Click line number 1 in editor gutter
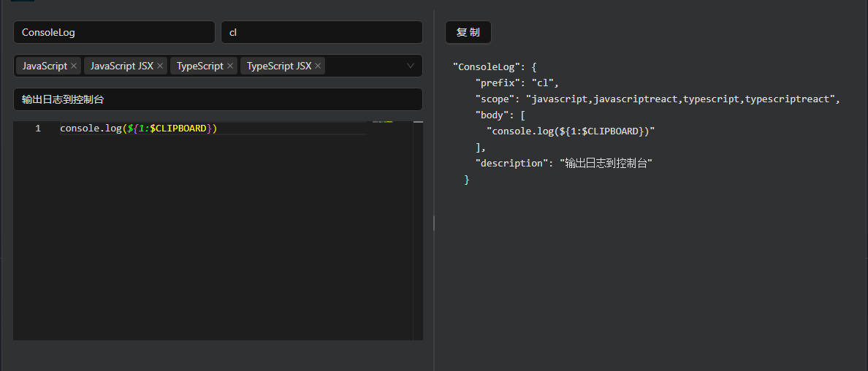868x371 pixels. point(38,129)
